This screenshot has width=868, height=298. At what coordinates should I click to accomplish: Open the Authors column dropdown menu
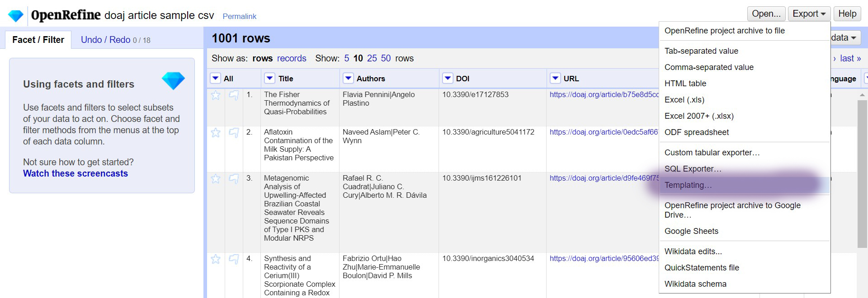pos(348,78)
